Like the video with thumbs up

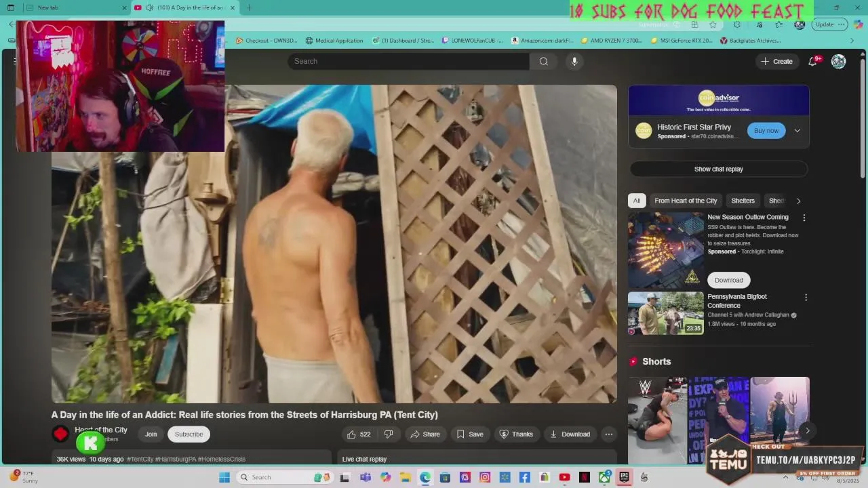click(x=359, y=434)
